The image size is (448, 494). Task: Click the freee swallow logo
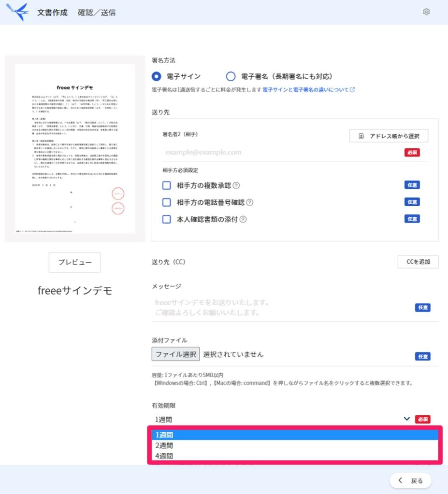tap(17, 12)
